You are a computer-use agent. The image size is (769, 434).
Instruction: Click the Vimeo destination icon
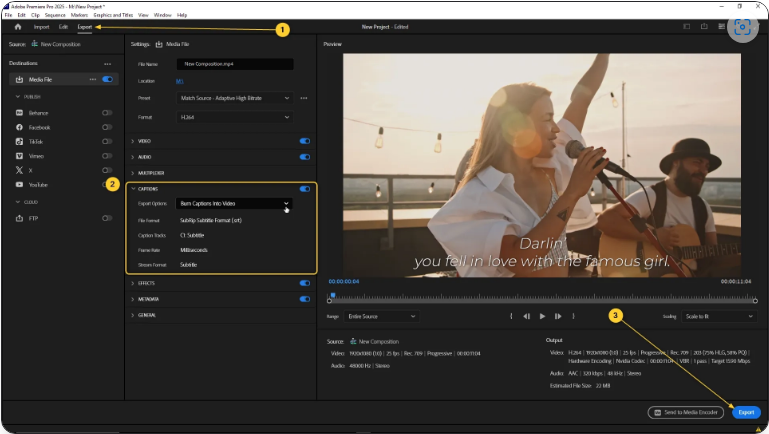point(19,156)
